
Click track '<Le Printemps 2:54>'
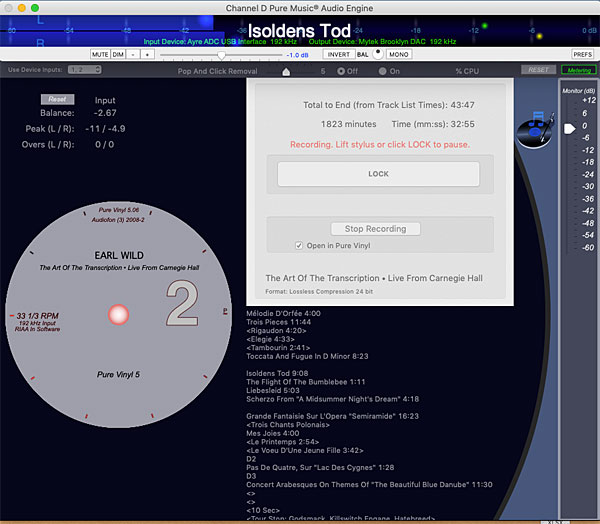[282, 442]
